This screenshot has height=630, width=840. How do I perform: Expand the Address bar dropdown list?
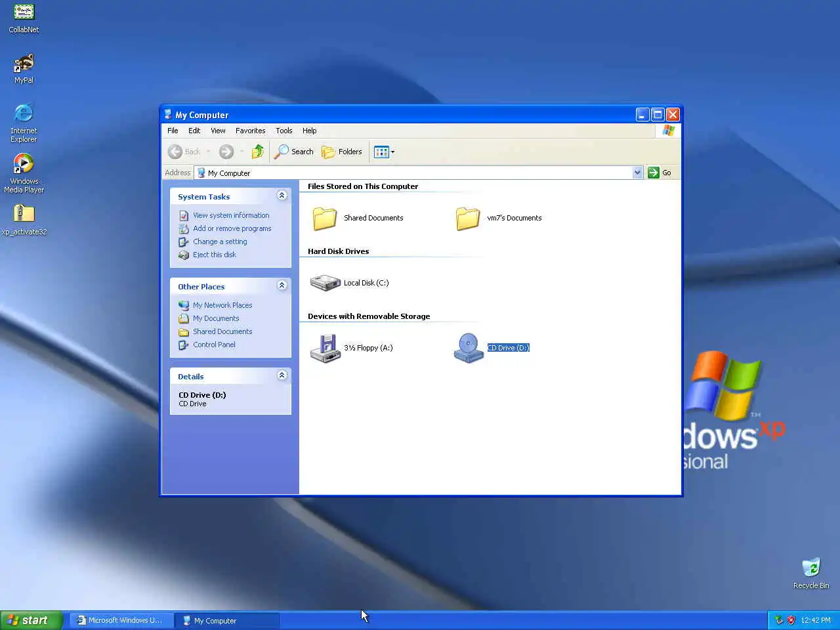pos(637,173)
